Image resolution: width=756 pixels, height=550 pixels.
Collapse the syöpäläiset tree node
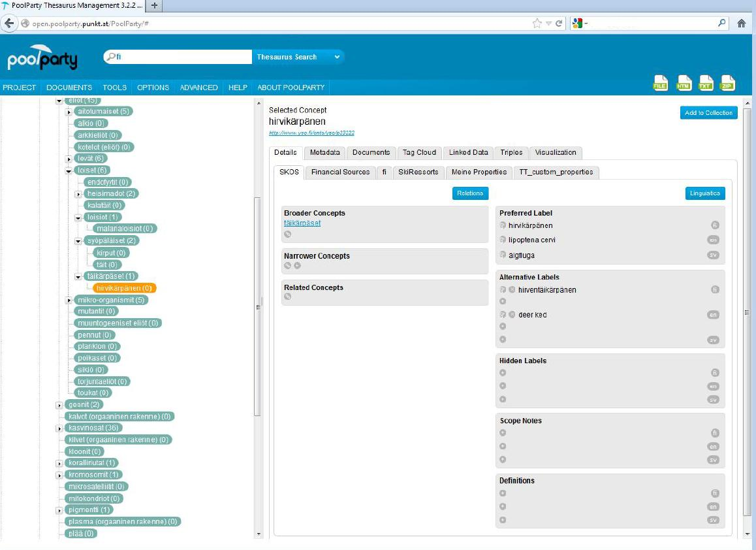coord(78,241)
